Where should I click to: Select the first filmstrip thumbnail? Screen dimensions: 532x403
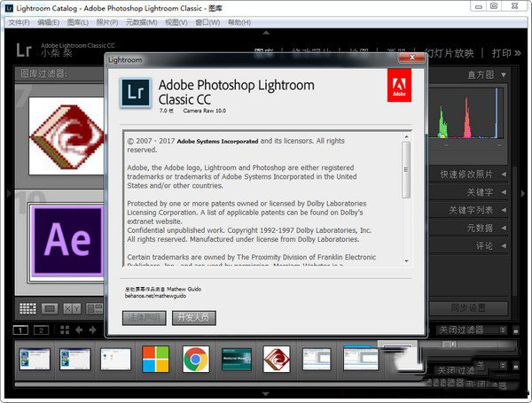tap(35, 359)
